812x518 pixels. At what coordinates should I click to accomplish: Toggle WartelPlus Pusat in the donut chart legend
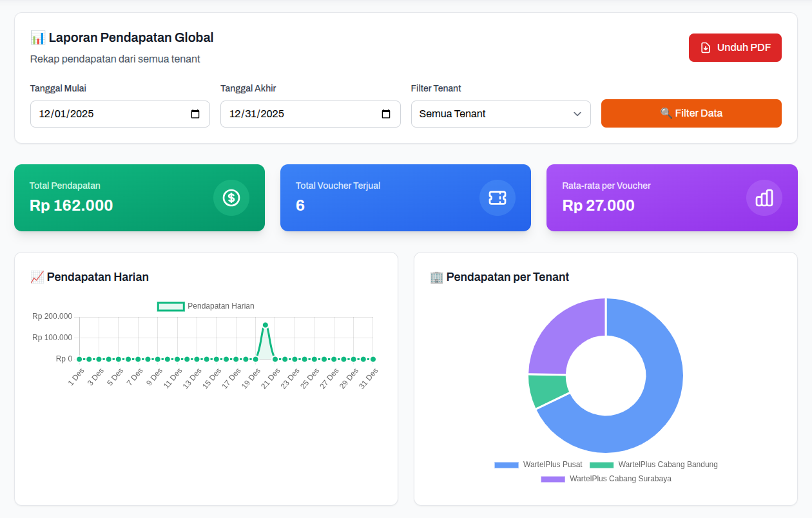537,465
